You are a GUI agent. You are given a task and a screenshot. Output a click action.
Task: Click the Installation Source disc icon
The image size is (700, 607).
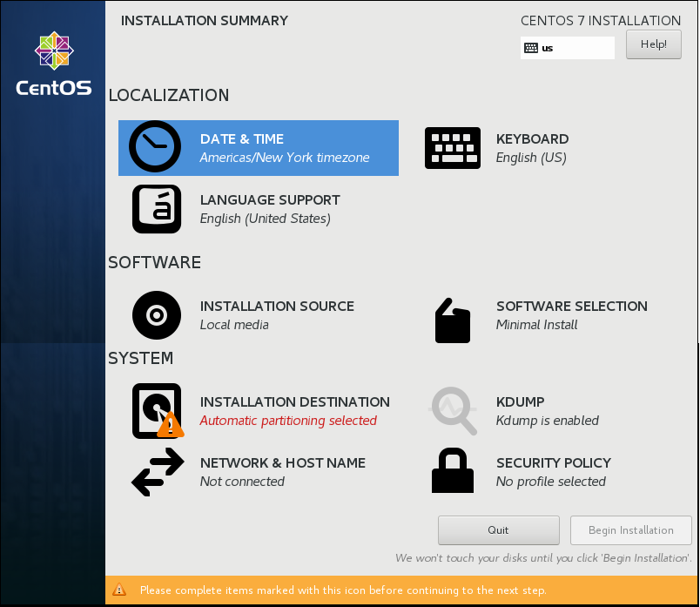coord(157,315)
